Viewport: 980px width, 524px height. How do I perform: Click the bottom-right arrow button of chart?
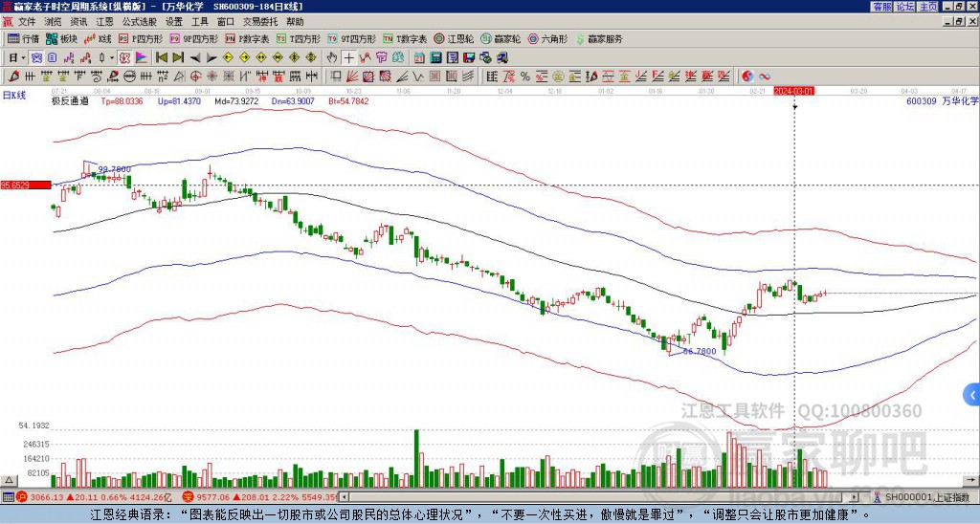point(970,480)
